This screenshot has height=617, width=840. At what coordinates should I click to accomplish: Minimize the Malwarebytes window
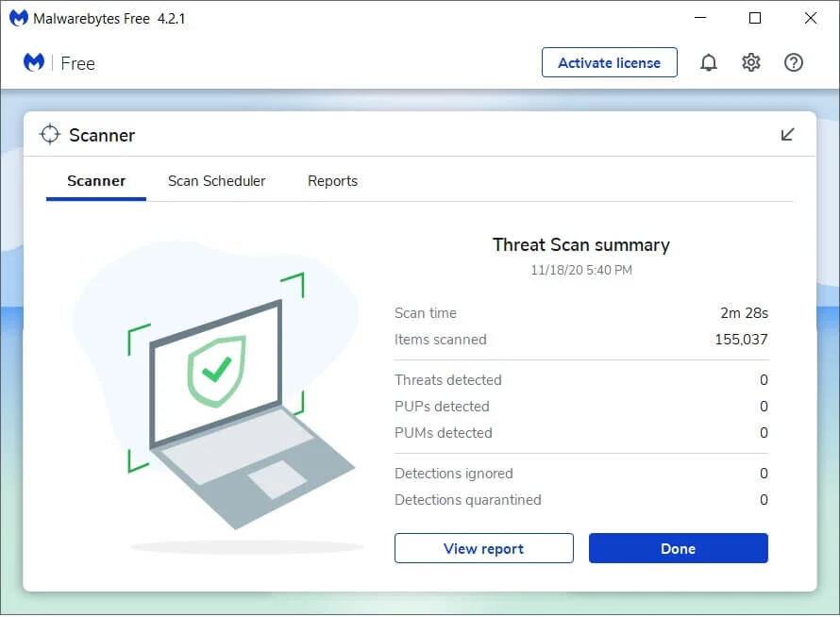coord(699,17)
